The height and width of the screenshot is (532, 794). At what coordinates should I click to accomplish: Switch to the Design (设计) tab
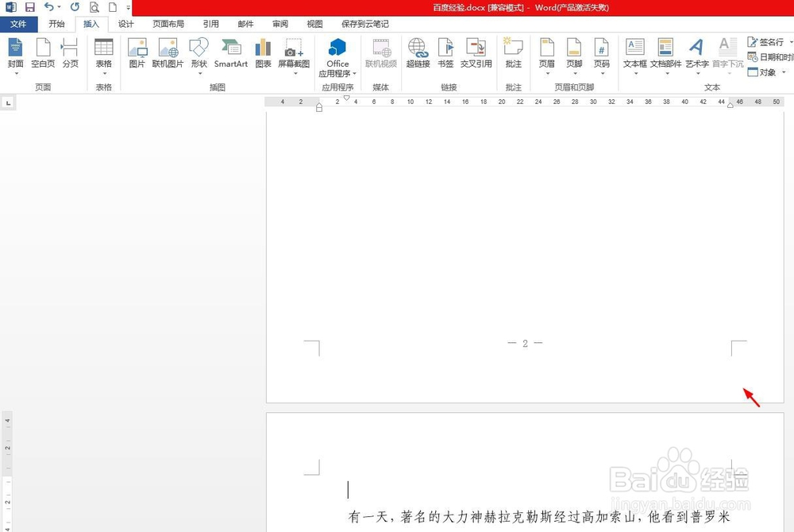pyautogui.click(x=125, y=24)
